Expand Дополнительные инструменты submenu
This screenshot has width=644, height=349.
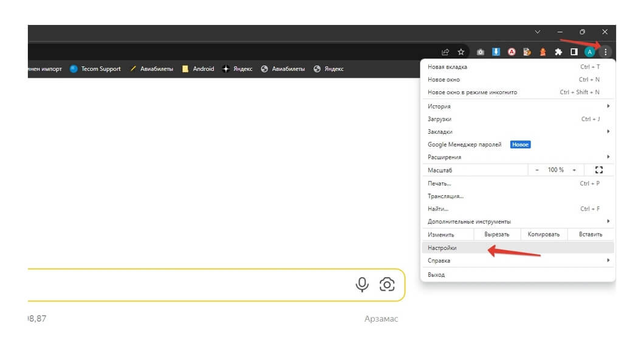(x=518, y=221)
